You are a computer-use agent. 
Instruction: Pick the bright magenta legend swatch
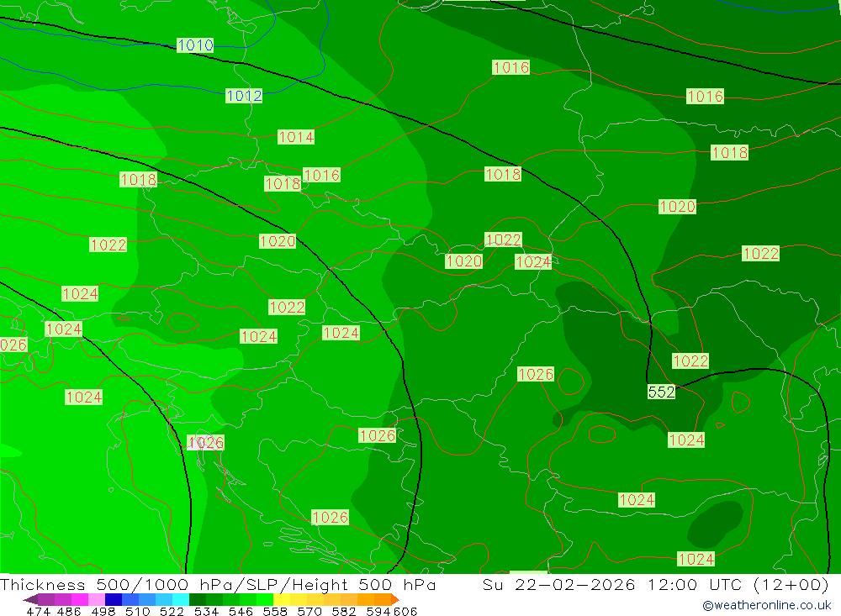(x=78, y=599)
